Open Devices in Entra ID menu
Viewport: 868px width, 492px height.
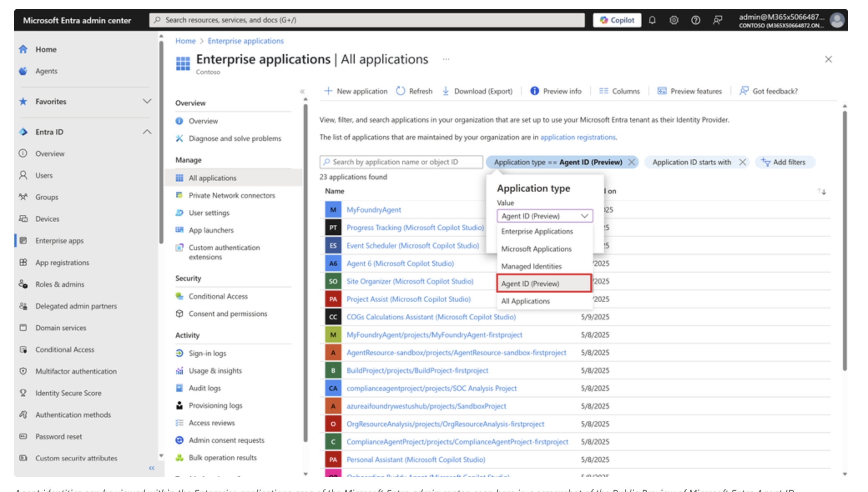coord(47,219)
